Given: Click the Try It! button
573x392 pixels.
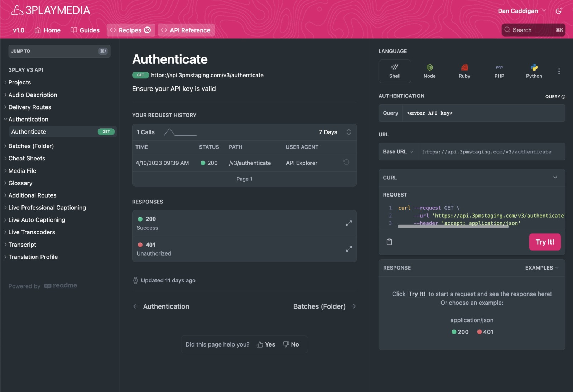Looking at the screenshot, I should coord(545,242).
